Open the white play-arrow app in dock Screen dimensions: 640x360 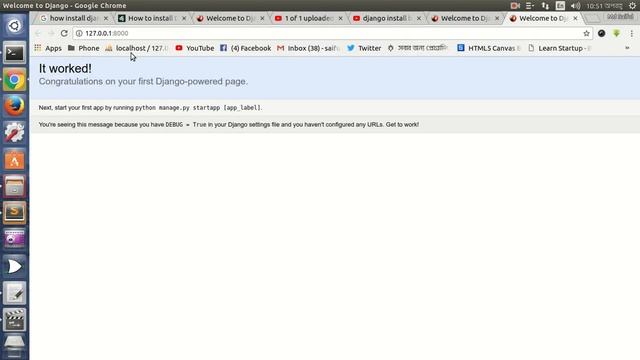[x=14, y=266]
